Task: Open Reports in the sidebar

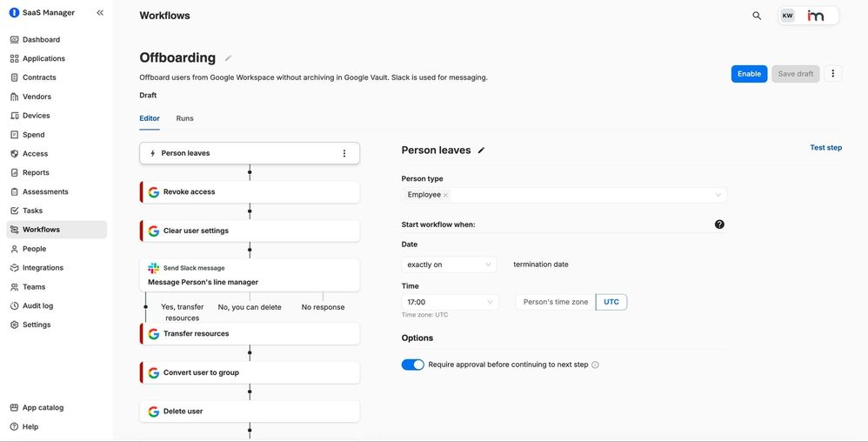Action: 57,173
